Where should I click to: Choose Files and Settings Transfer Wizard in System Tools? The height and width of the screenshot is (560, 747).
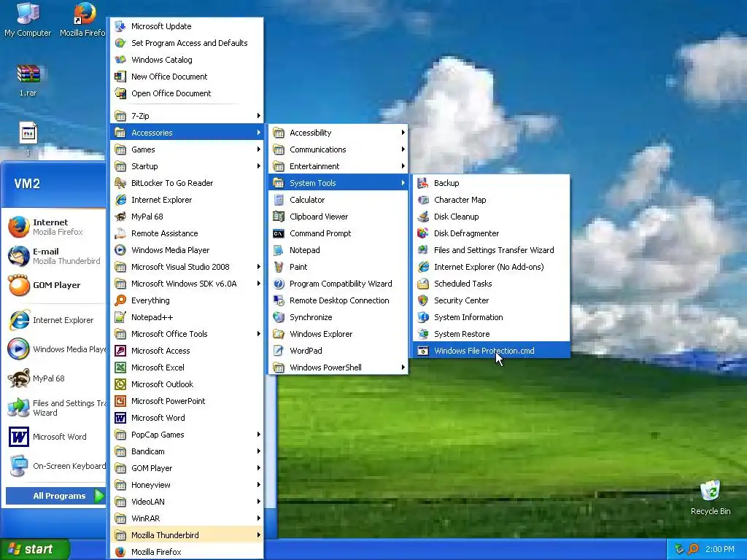491,250
